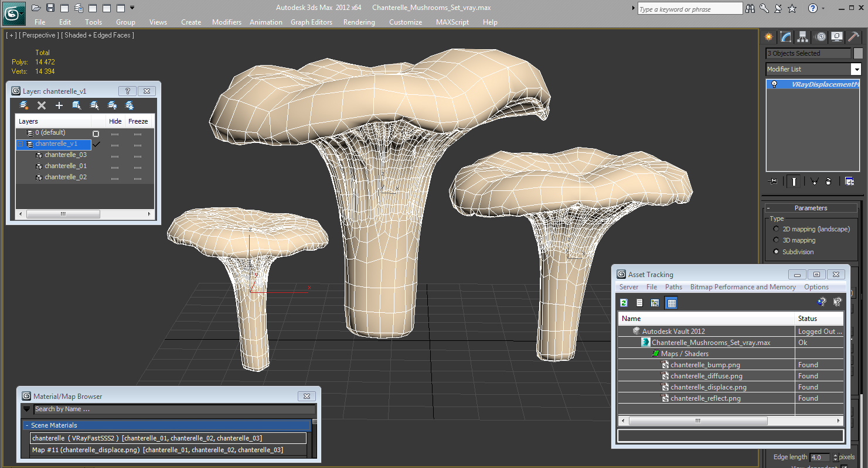Collapse the chanterelle_v1 layer tree node
Viewport: 868px width, 468px height.
[x=21, y=144]
